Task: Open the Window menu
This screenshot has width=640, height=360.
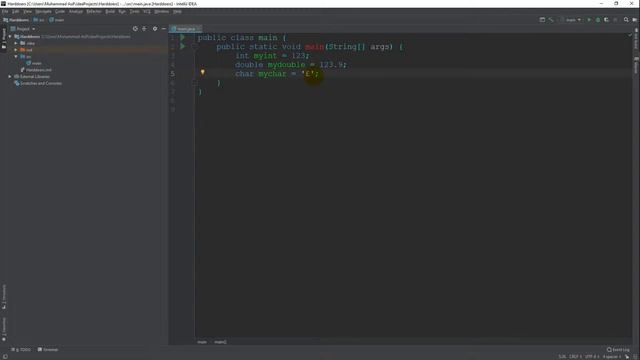Action: 162,11
